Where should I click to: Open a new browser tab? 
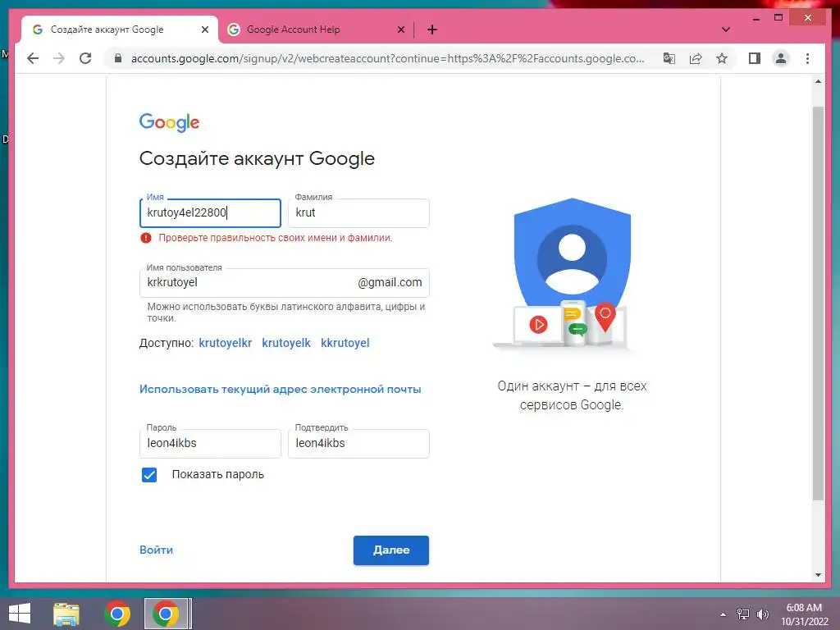pos(432,30)
